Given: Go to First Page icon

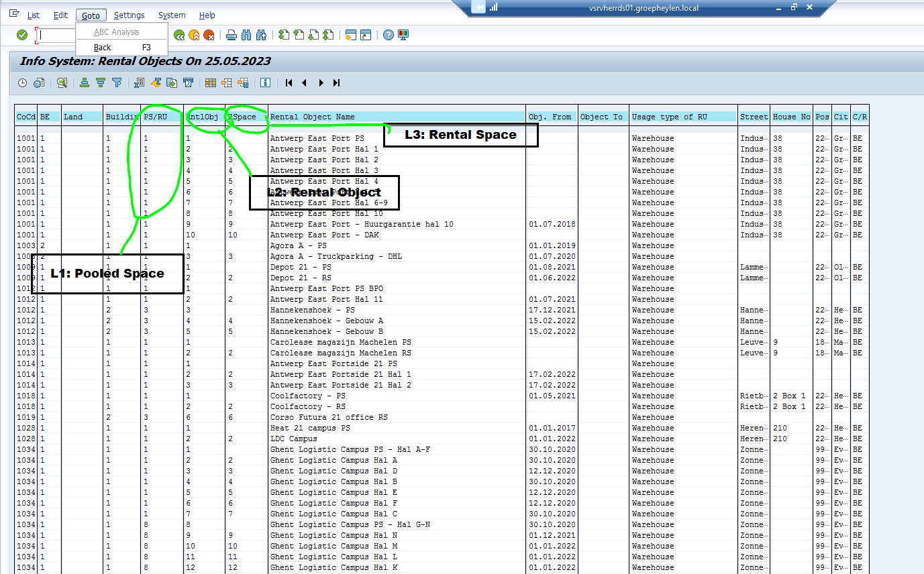Looking at the screenshot, I should pyautogui.click(x=284, y=35).
